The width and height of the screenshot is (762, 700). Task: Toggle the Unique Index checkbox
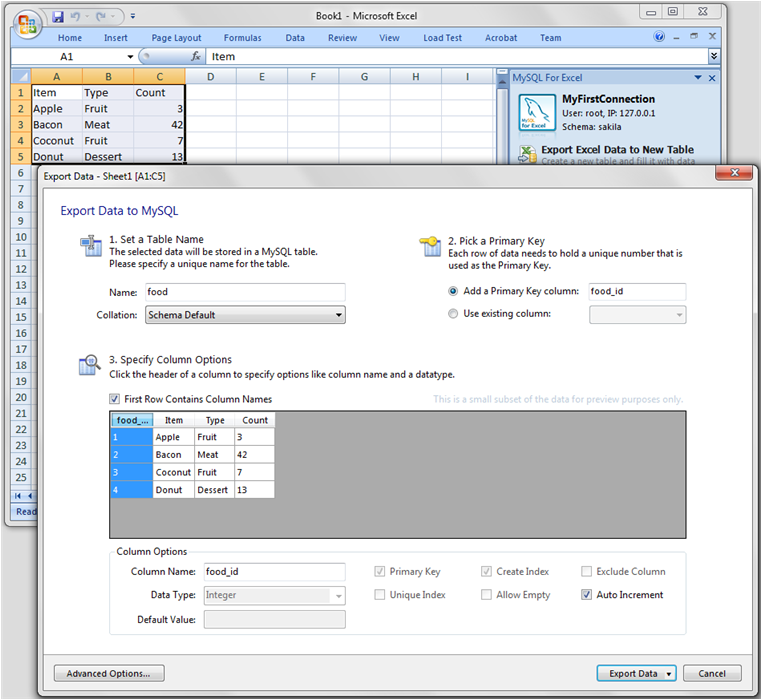380,595
